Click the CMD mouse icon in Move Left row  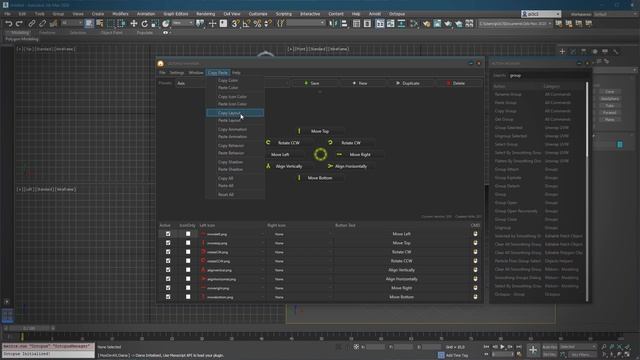click(475, 234)
